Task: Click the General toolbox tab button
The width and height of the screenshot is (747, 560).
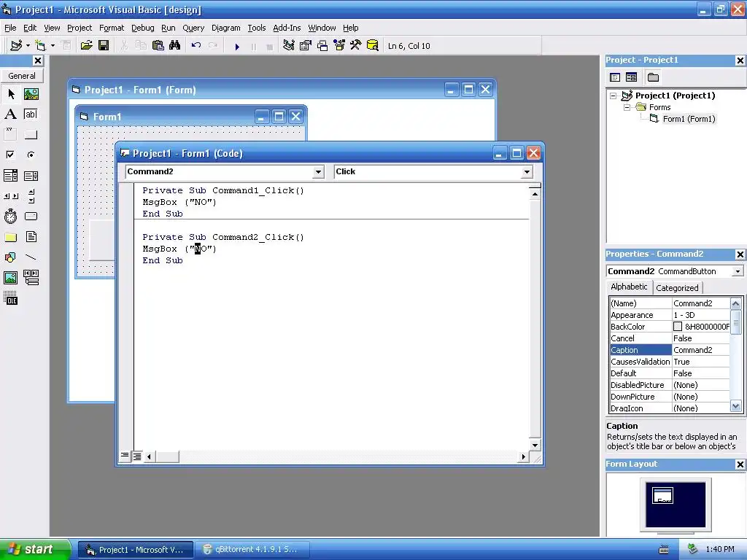Action: coord(22,76)
